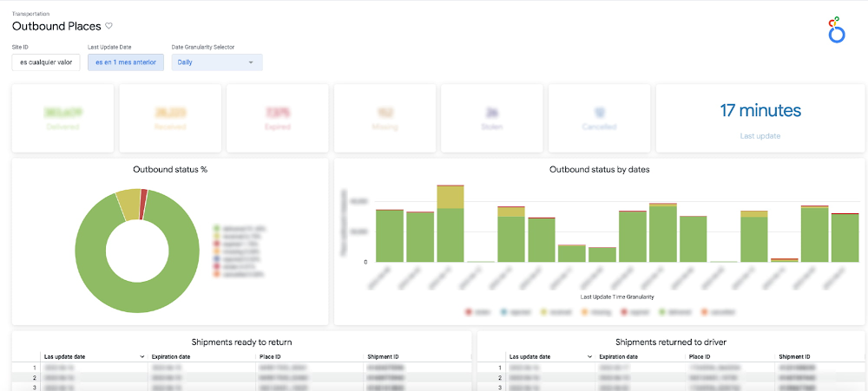Click Place ID column header in Shipments ready to return

(x=273, y=356)
